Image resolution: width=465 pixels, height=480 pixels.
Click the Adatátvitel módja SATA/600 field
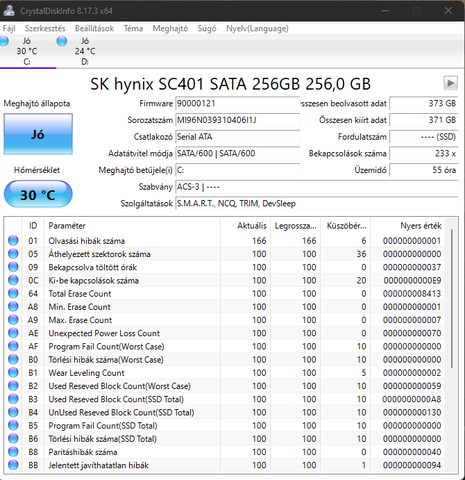point(238,153)
